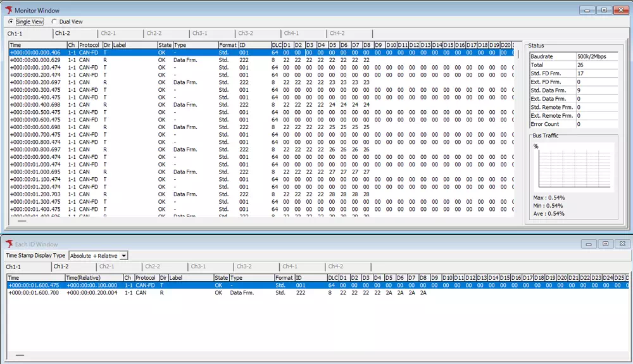Click the Monitor Window title bar icon
The height and width of the screenshot is (364, 633).
[8, 10]
